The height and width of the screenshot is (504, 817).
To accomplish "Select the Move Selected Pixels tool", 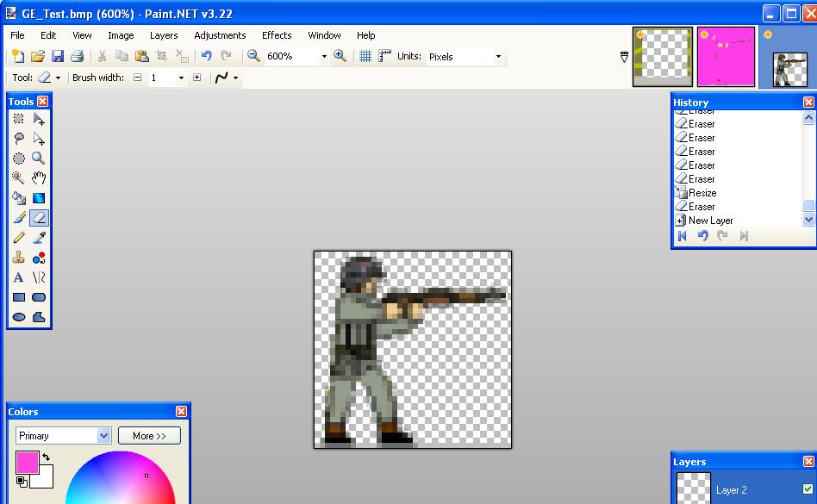I will point(39,119).
